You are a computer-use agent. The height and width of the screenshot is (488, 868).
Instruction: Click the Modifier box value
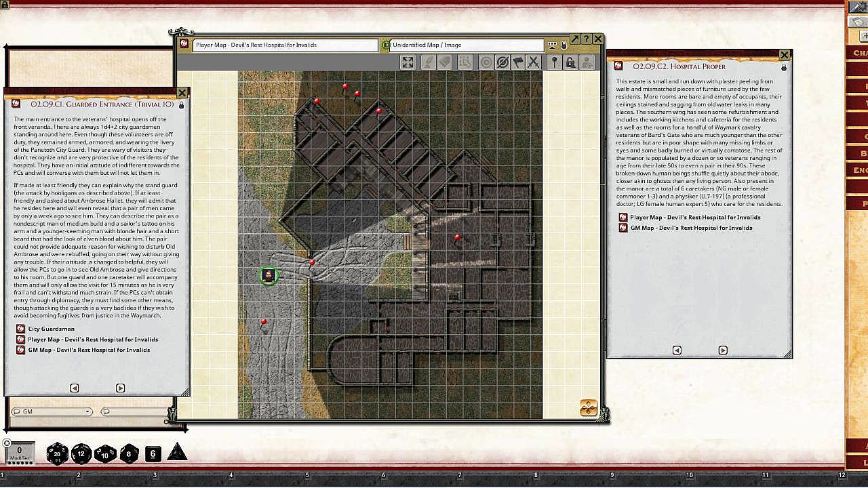point(20,451)
